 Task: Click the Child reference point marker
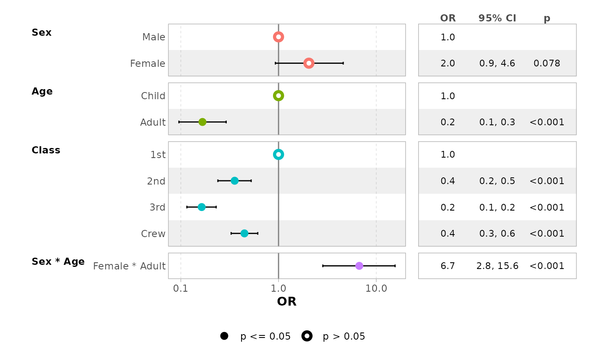279,96
